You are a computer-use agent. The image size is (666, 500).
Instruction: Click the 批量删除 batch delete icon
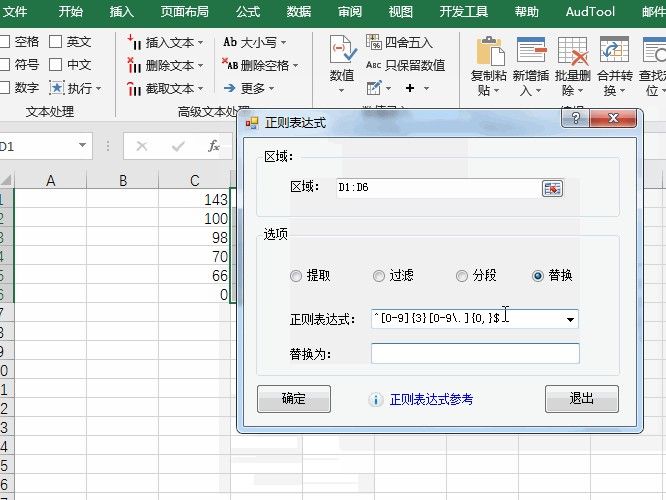coord(573,51)
